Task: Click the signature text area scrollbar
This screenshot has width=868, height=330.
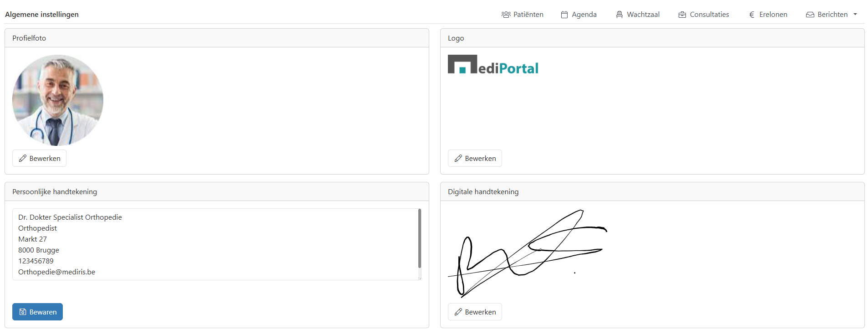Action: point(420,238)
